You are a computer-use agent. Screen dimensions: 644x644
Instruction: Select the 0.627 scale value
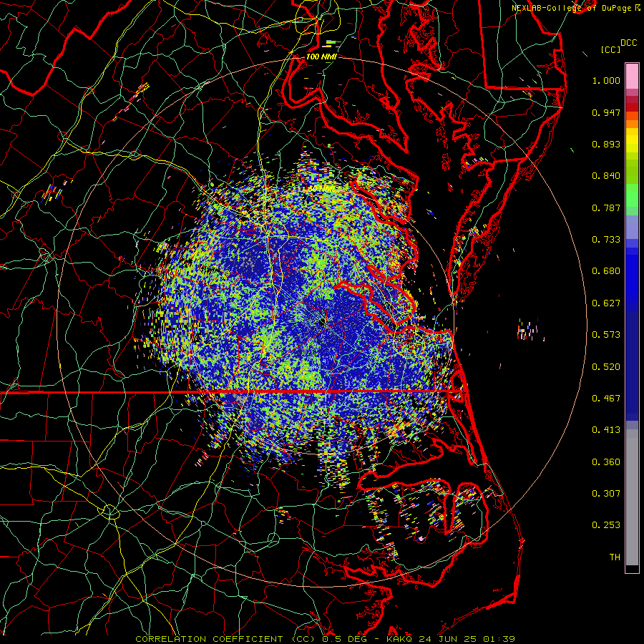click(606, 303)
